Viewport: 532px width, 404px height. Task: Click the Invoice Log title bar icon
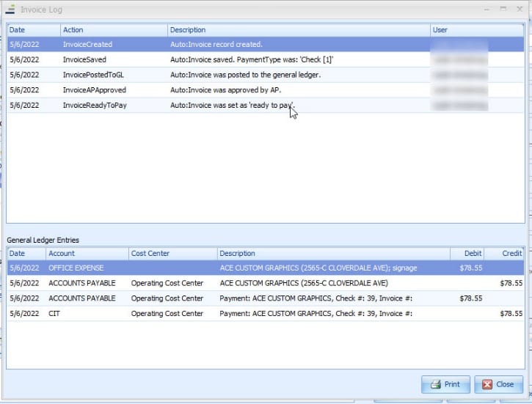point(10,9)
